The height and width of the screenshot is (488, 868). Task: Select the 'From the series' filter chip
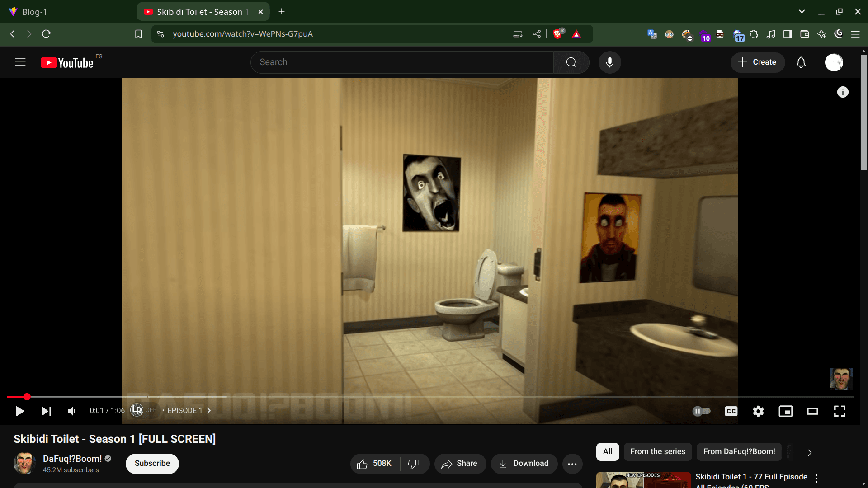pos(657,451)
